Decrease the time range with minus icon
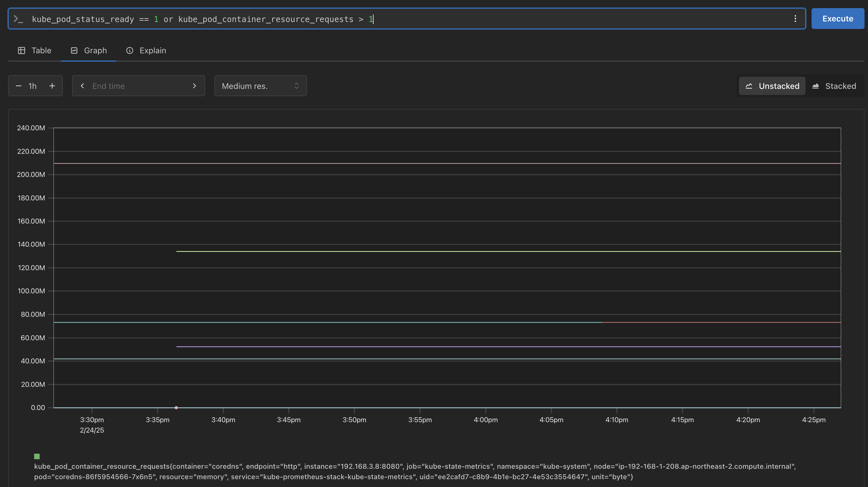Image resolution: width=868 pixels, height=487 pixels. click(19, 86)
